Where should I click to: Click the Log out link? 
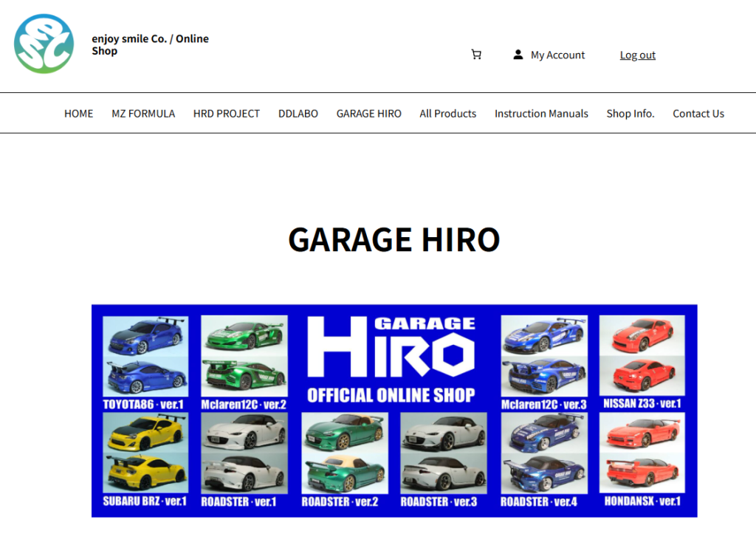pyautogui.click(x=637, y=54)
